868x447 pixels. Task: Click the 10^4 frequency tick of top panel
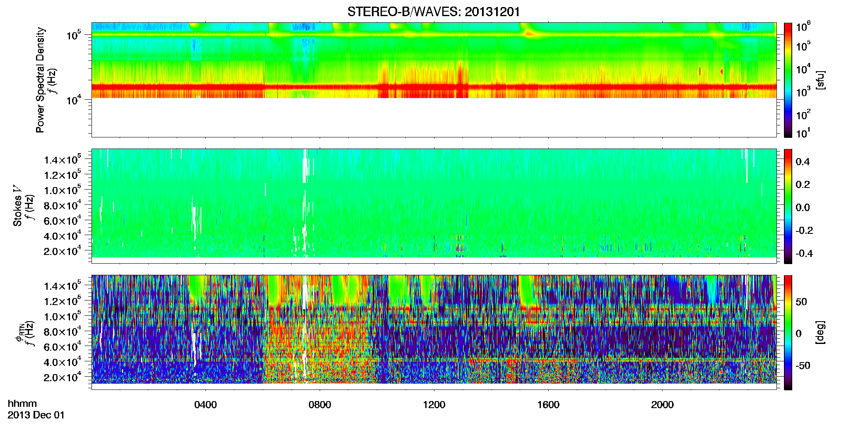(x=74, y=100)
